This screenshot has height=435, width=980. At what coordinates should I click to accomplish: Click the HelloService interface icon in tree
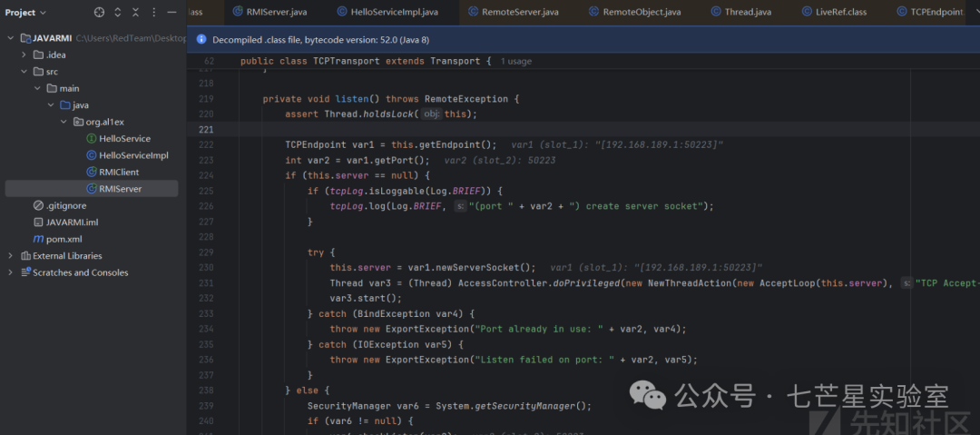tap(91, 138)
